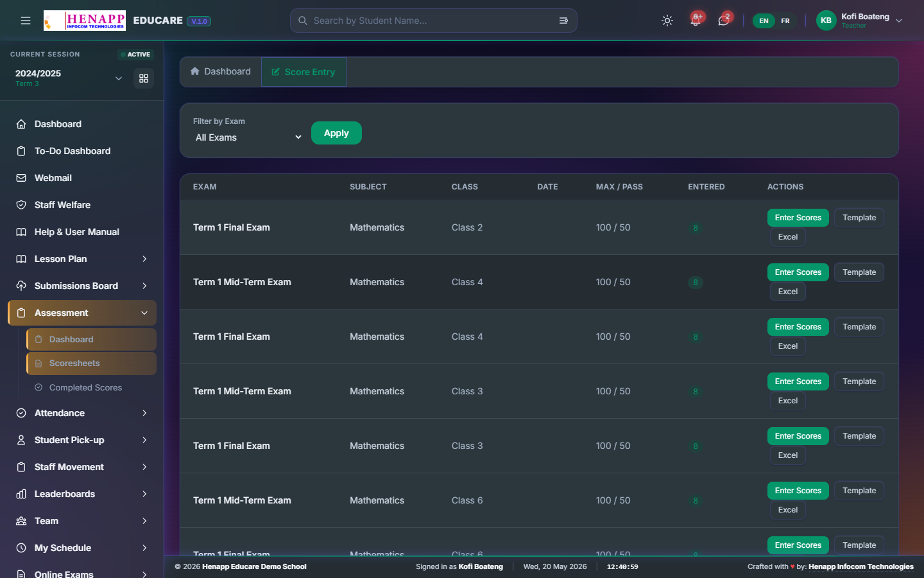Screen dimensions: 924x578
Task: Click the Apply filter button
Action: pyautogui.click(x=336, y=133)
